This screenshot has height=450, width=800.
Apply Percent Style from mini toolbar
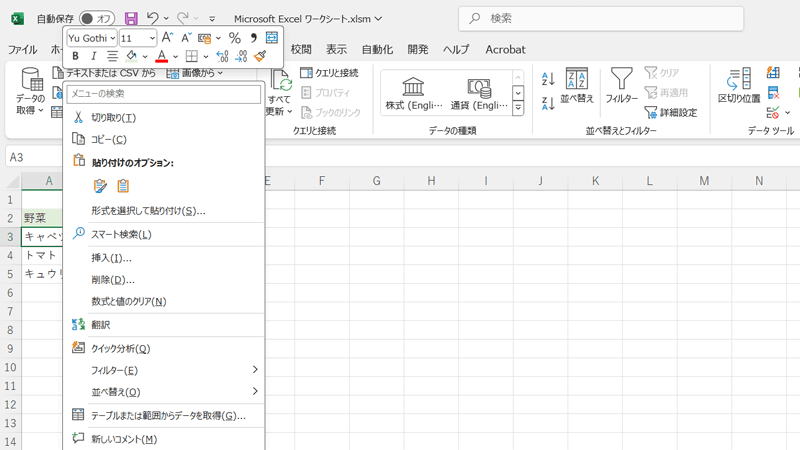click(235, 38)
